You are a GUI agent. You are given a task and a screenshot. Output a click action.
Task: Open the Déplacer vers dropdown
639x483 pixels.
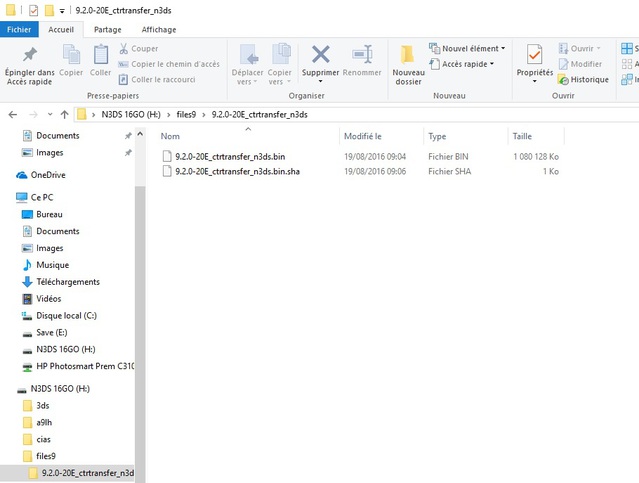tap(246, 60)
